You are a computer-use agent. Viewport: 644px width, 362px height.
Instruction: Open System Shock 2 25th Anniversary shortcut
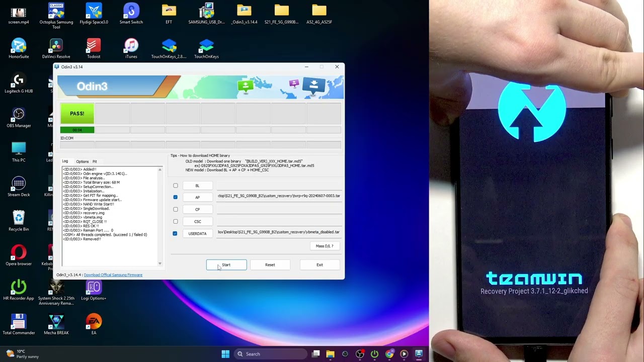[x=56, y=293]
